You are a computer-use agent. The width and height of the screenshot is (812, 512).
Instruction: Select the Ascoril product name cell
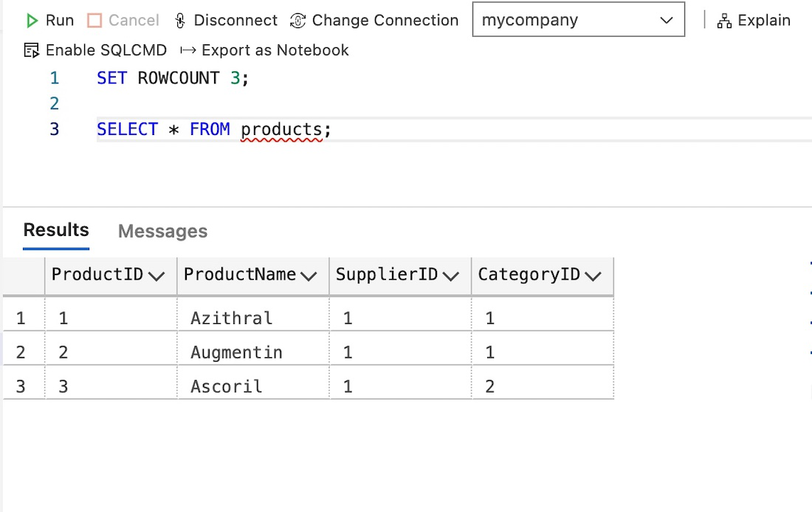click(x=227, y=386)
